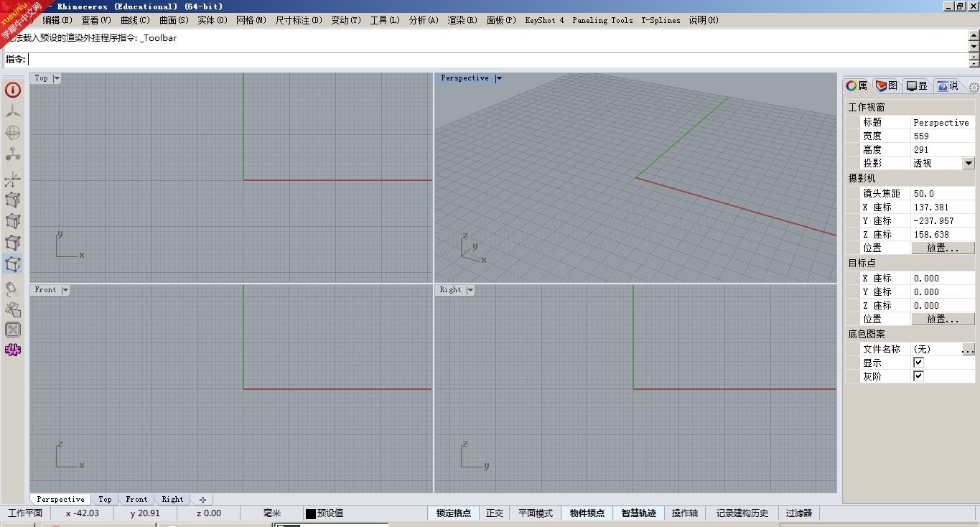Click the globe sphere icon in left toolbar
This screenshot has height=527, width=980.
pyautogui.click(x=13, y=133)
